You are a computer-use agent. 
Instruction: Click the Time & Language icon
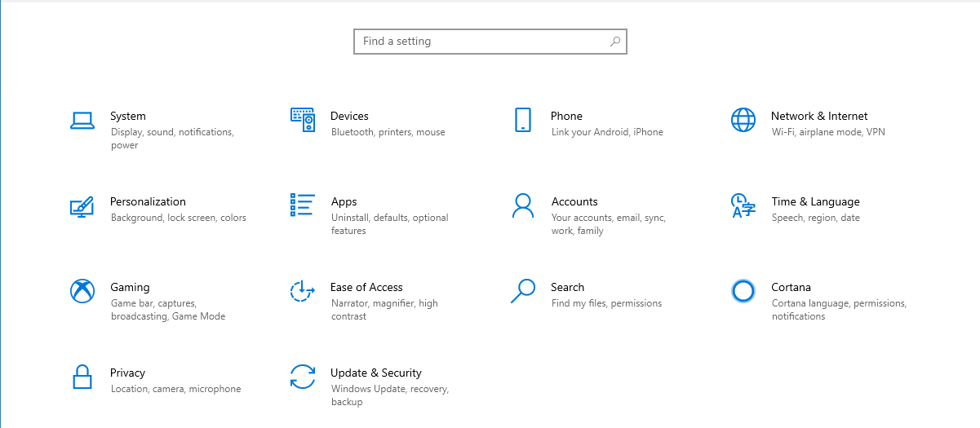[x=743, y=205]
